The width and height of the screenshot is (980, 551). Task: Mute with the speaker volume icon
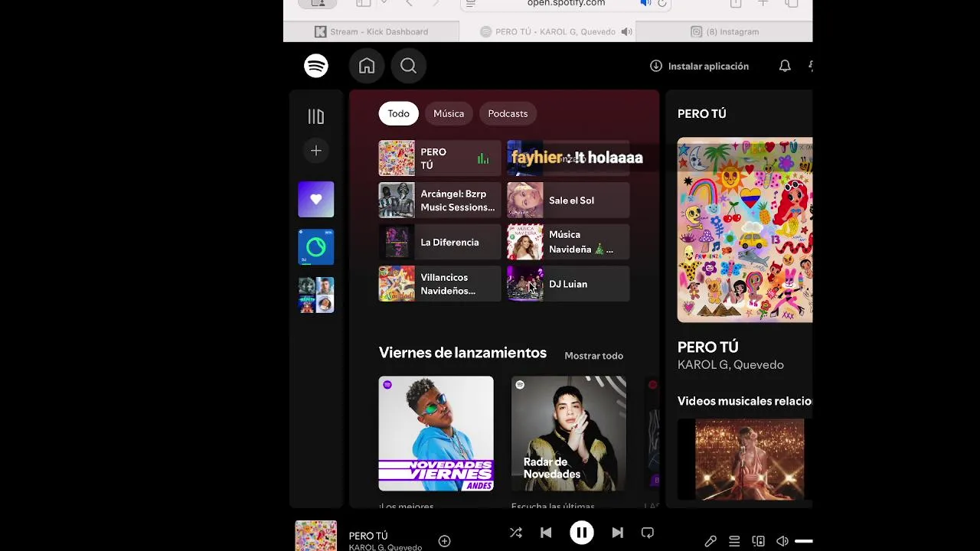[x=782, y=541]
